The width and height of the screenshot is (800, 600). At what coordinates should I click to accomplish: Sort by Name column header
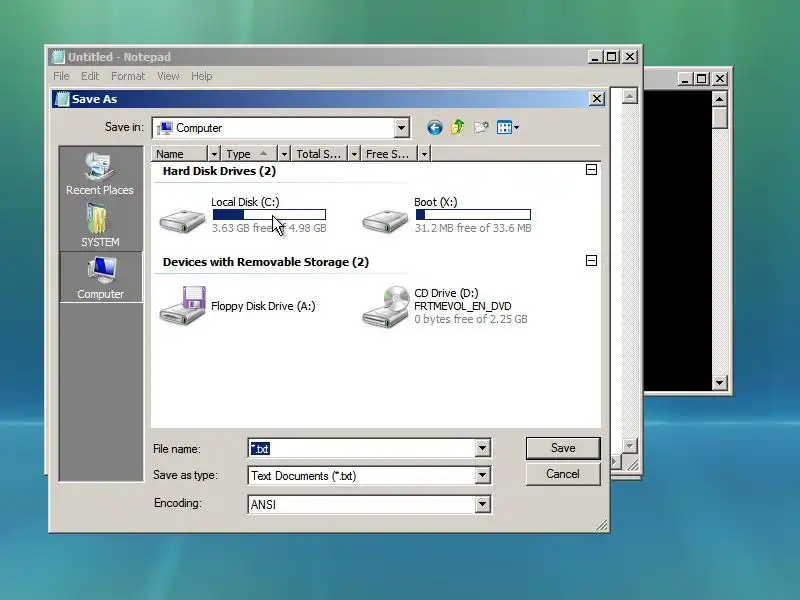(180, 154)
